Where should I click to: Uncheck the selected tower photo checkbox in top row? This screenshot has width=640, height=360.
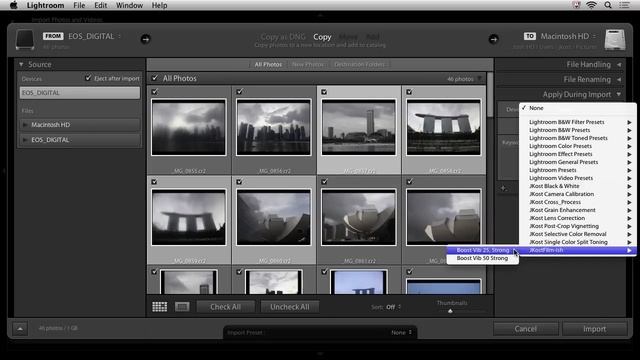click(x=324, y=92)
